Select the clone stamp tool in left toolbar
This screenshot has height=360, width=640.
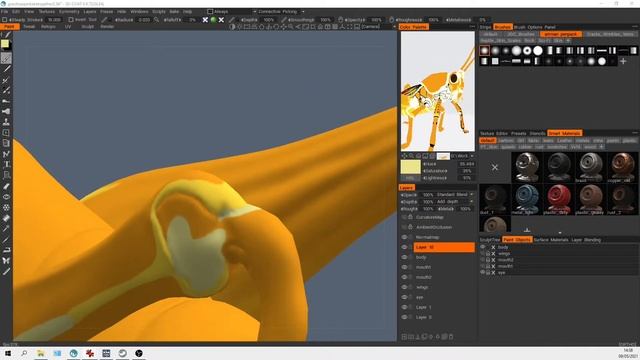[x=6, y=122]
